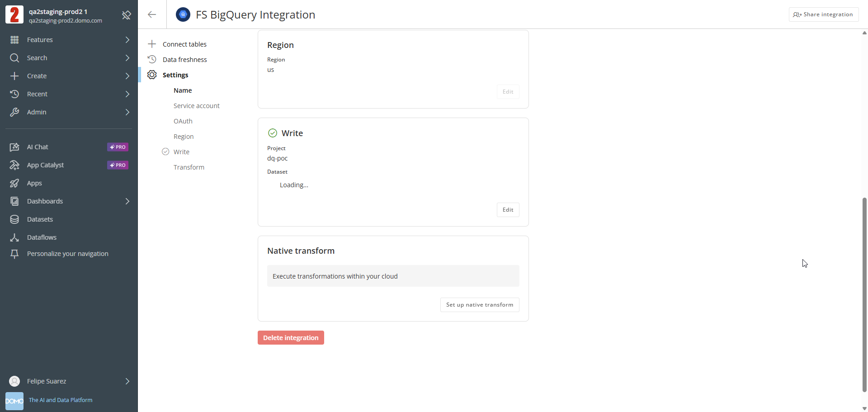Click the scrollbar down arrow

click(x=864, y=408)
